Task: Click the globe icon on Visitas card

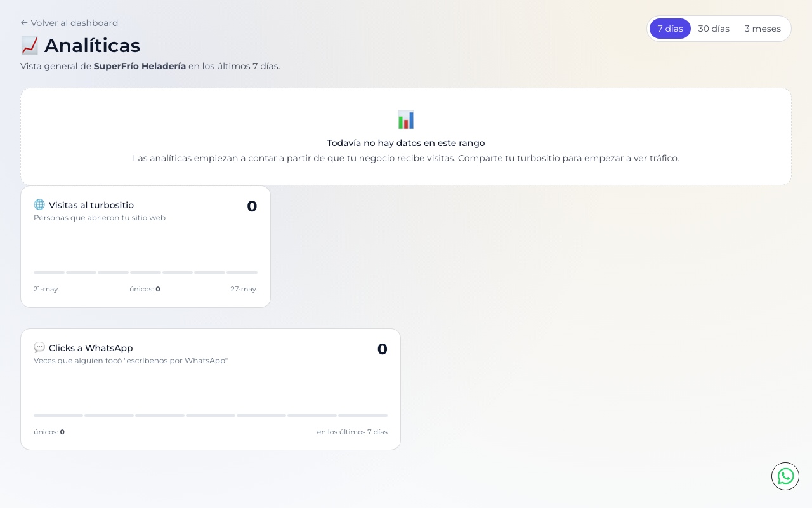Action: coord(39,204)
